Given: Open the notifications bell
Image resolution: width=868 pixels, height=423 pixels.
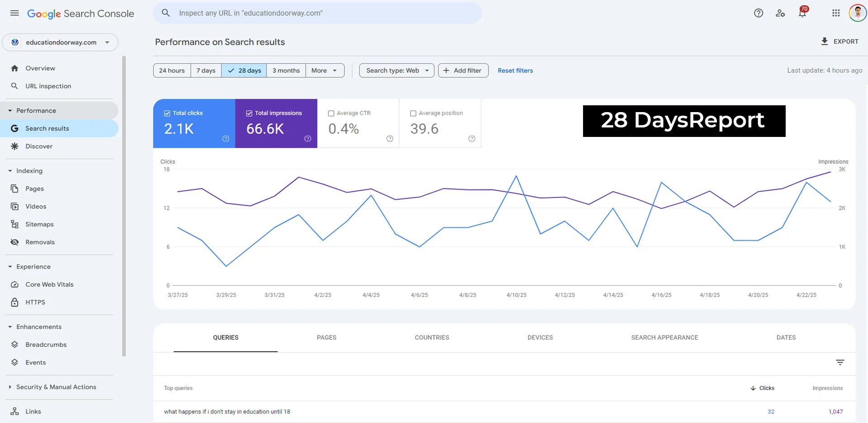Looking at the screenshot, I should [x=802, y=13].
